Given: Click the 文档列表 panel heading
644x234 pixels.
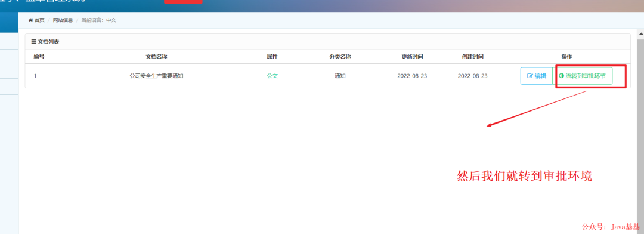Looking at the screenshot, I should tap(45, 42).
